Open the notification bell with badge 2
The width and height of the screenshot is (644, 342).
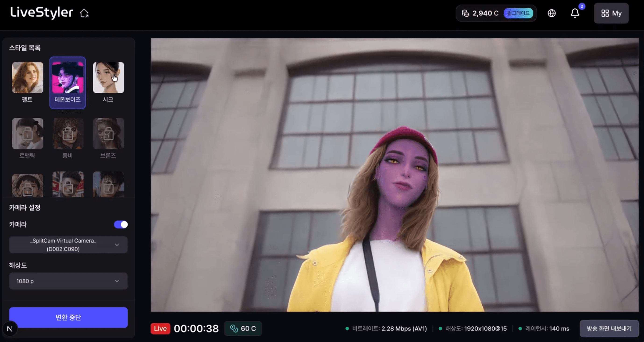[575, 13]
